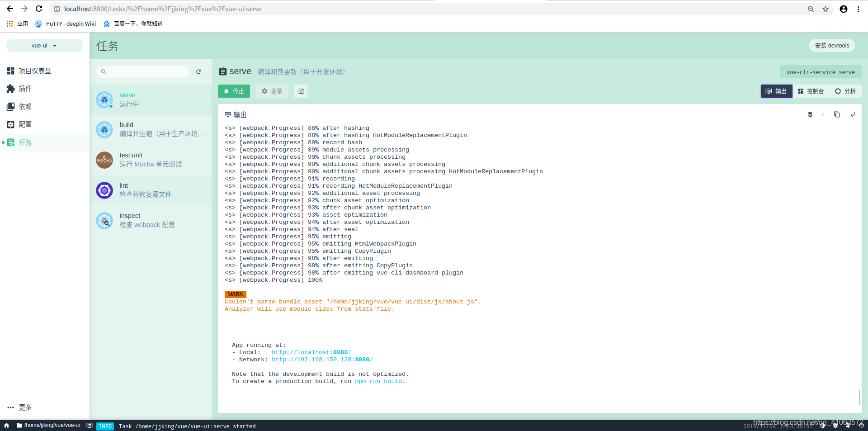
Task: Click the 'Task /home/jjking/vue/vue-ui:serve started' message
Action: click(187, 426)
